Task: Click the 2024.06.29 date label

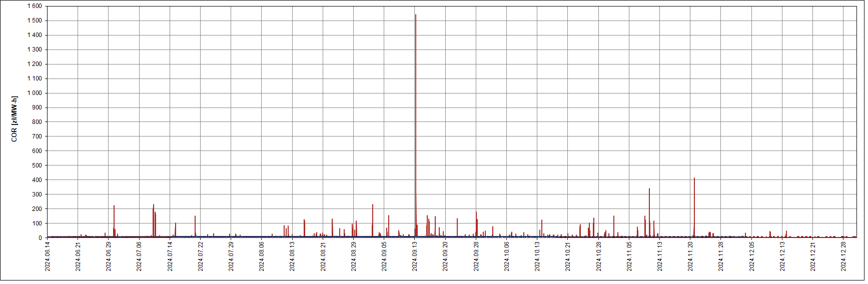Action: point(109,256)
